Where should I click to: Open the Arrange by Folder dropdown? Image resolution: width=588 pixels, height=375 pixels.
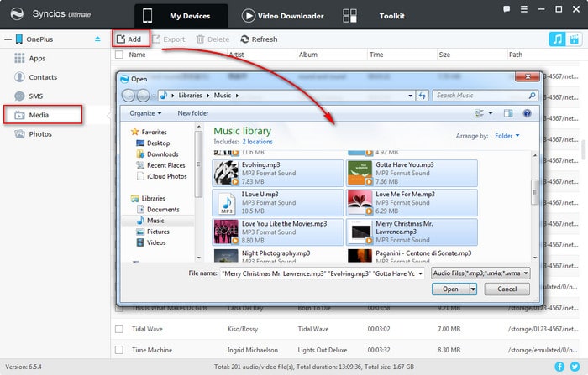pyautogui.click(x=507, y=136)
